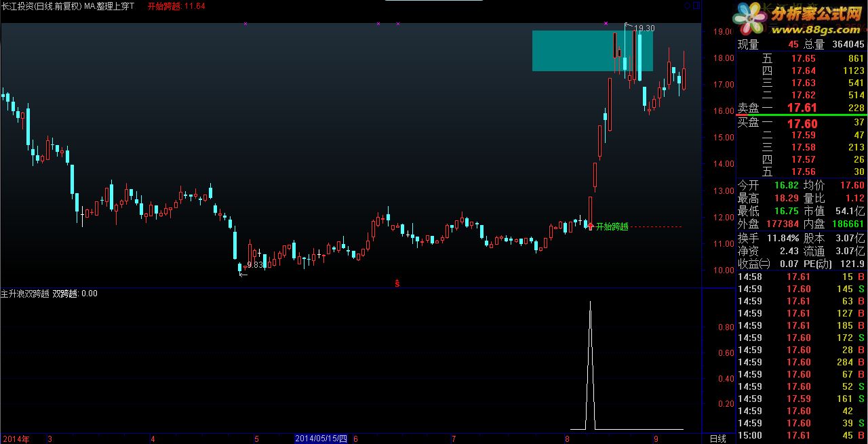Click the small circle icon above the price axis
The width and height of the screenshot is (868, 444).
(x=688, y=5)
